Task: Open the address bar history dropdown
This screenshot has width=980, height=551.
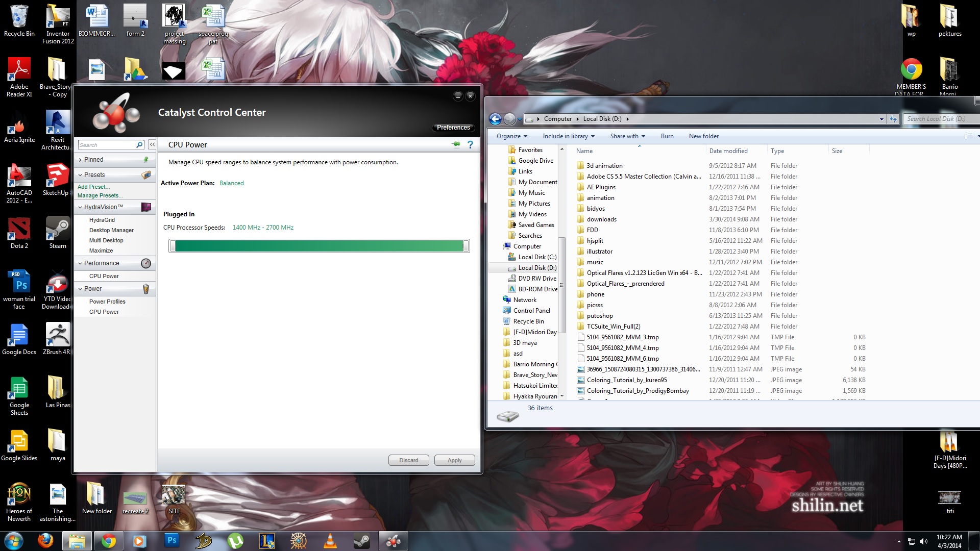Action: click(881, 119)
